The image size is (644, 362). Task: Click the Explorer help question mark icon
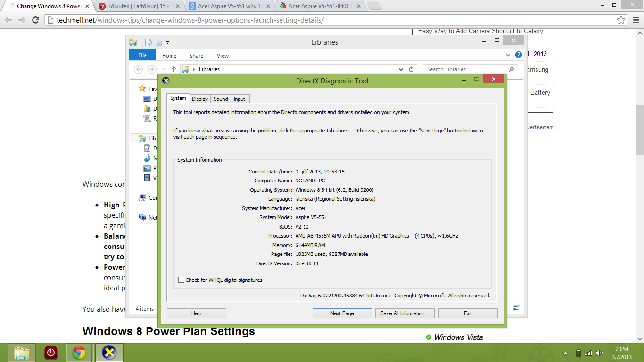point(519,55)
